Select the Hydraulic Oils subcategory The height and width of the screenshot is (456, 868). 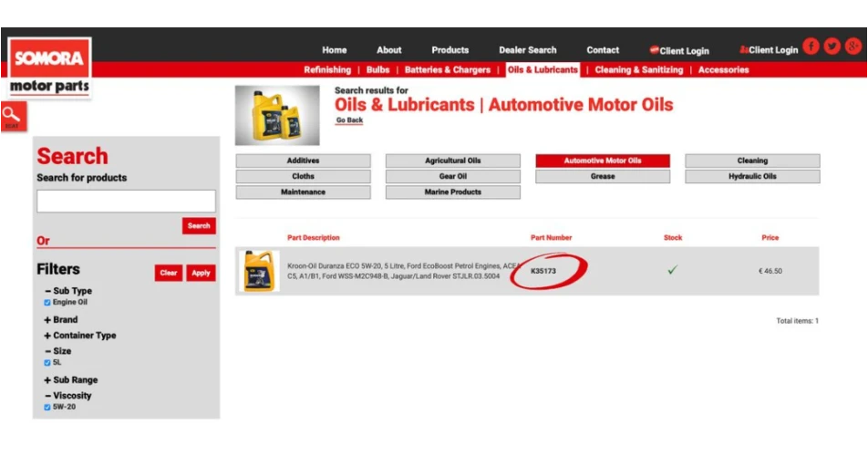(x=752, y=176)
